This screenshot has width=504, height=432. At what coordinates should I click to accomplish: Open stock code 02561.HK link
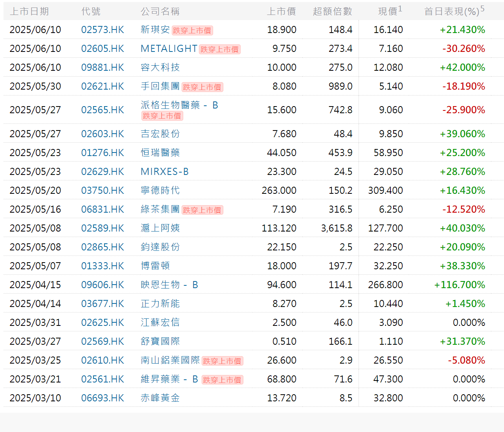pos(103,379)
